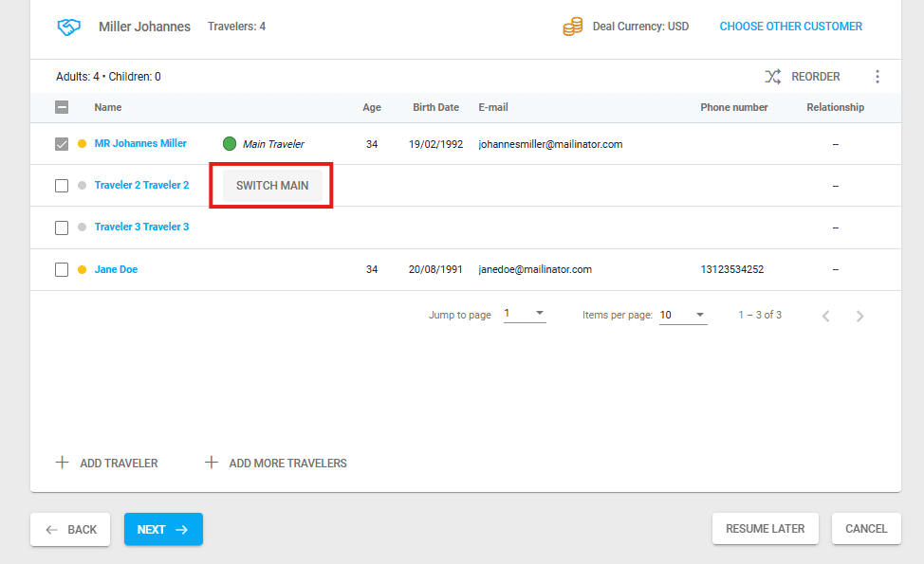Select the Jane Doe row checkbox
This screenshot has height=564, width=924.
point(62,270)
